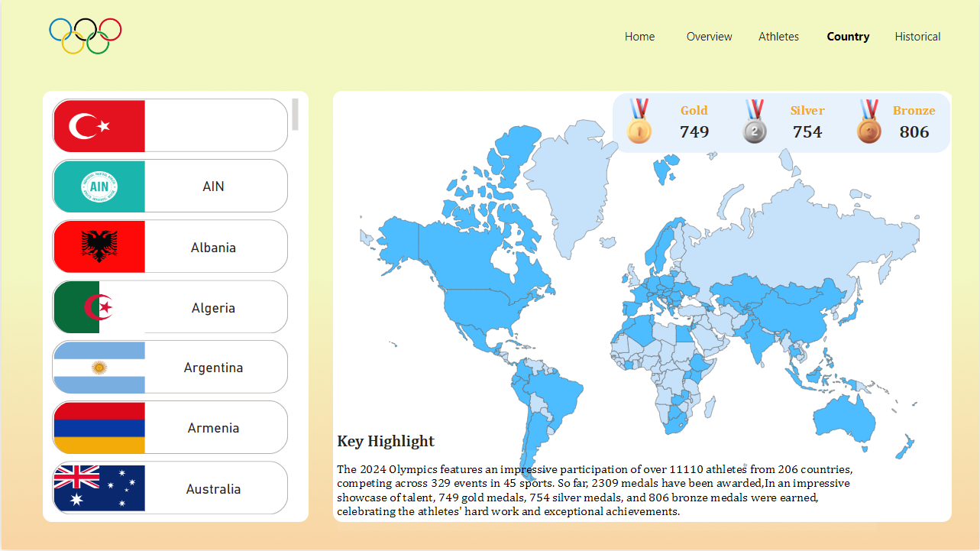Select the Turkey flag at list top

point(99,126)
